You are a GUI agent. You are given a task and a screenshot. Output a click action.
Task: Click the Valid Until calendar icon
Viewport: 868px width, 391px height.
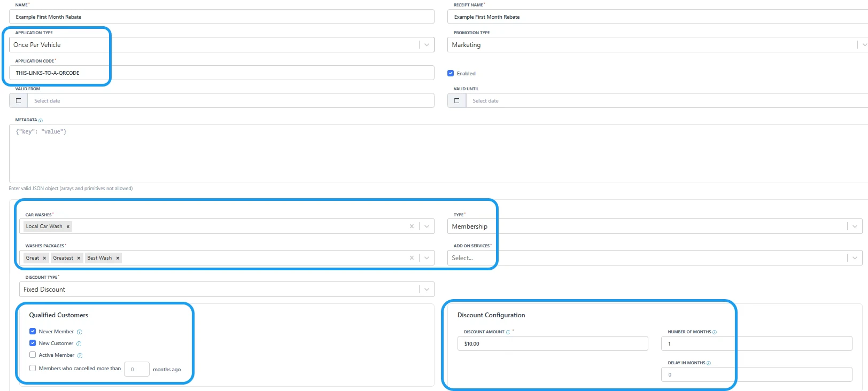(x=457, y=100)
